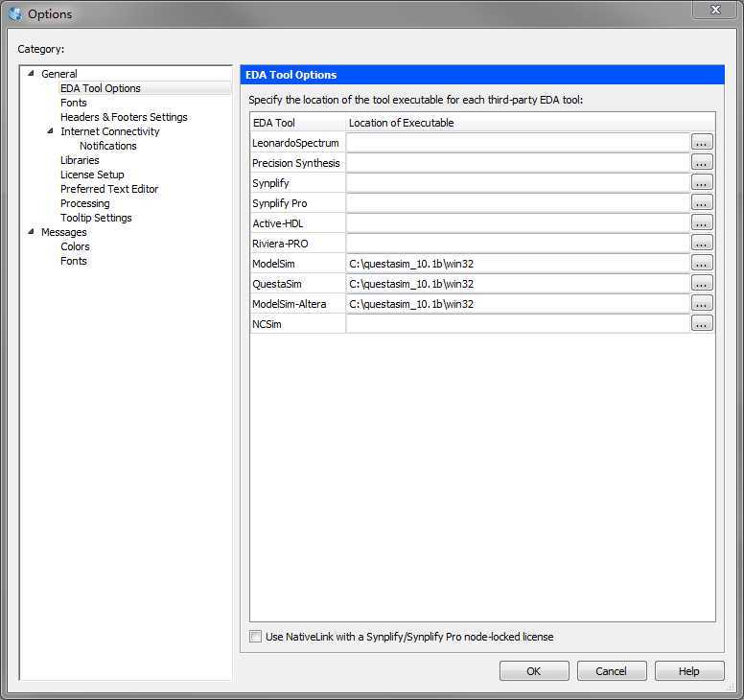Close the Options dialog window
This screenshot has height=700, width=744.
715,10
